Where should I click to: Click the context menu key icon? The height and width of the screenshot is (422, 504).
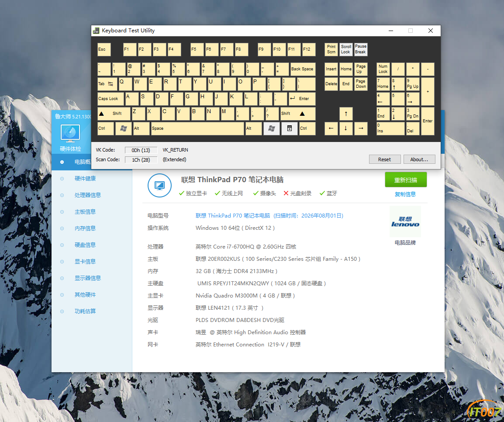[x=290, y=128]
